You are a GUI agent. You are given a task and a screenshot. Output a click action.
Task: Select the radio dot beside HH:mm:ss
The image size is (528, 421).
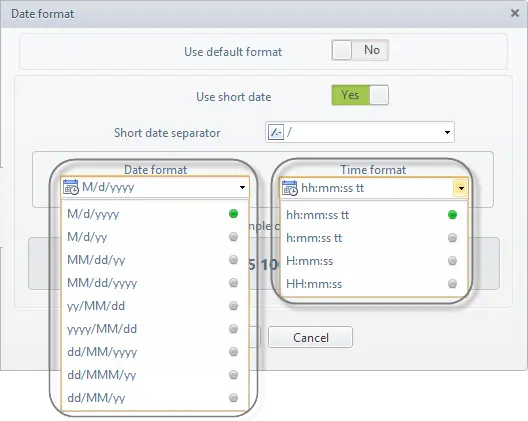pos(453,284)
